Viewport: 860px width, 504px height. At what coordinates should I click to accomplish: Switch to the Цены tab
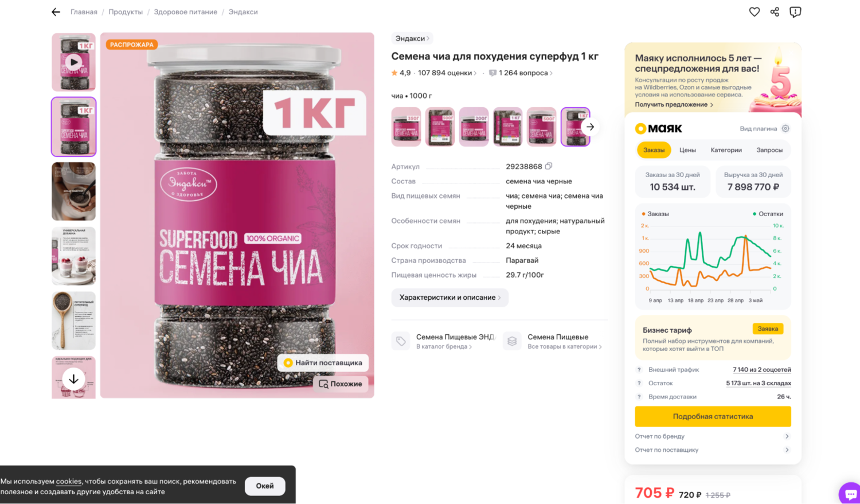(687, 150)
